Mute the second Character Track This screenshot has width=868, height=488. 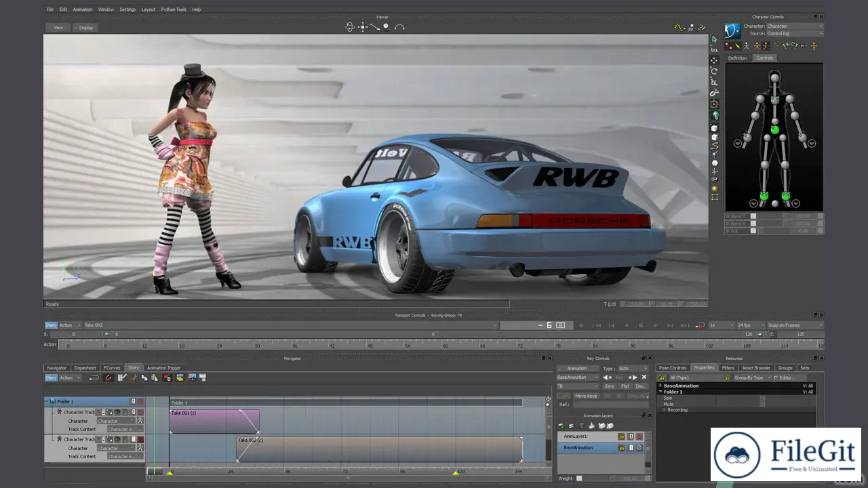(x=140, y=439)
